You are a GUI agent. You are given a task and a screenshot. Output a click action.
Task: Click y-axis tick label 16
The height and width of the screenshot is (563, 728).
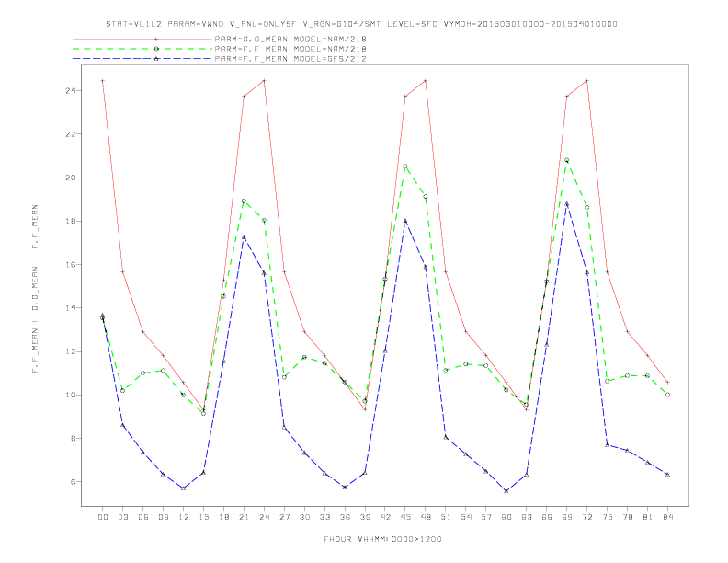coord(71,265)
